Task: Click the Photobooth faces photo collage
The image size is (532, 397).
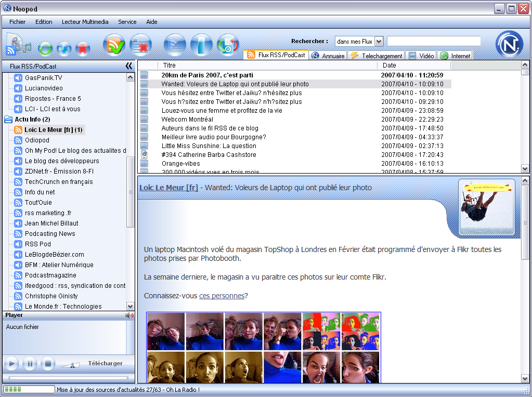Action: point(264,348)
